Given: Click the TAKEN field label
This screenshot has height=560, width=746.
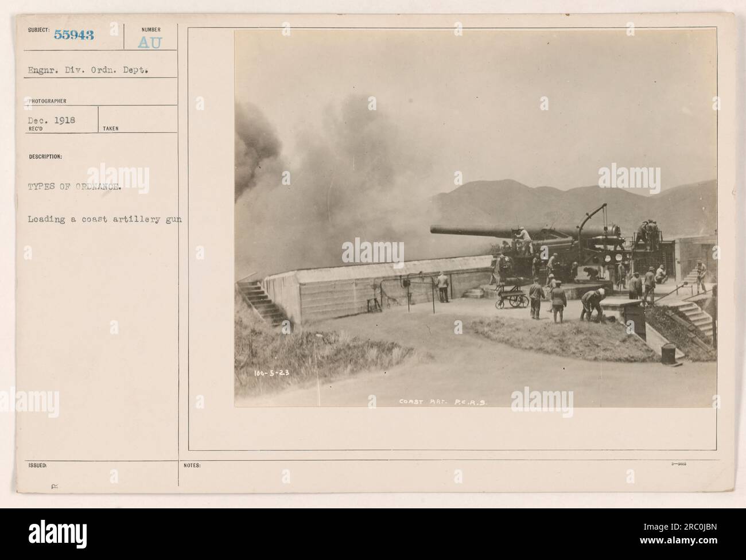Looking at the screenshot, I should pyautogui.click(x=111, y=129).
